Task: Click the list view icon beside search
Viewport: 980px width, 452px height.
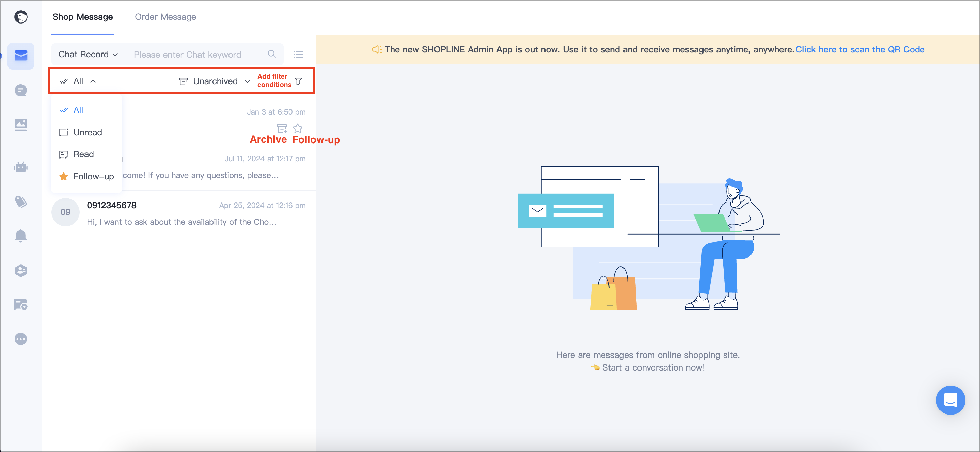Action: coord(298,55)
